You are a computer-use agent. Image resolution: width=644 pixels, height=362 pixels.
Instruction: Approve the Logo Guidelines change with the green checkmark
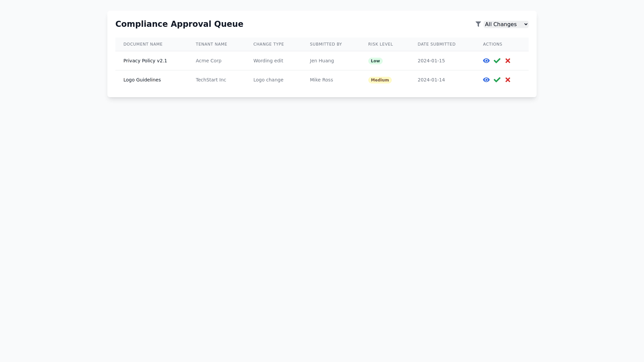coord(497,80)
